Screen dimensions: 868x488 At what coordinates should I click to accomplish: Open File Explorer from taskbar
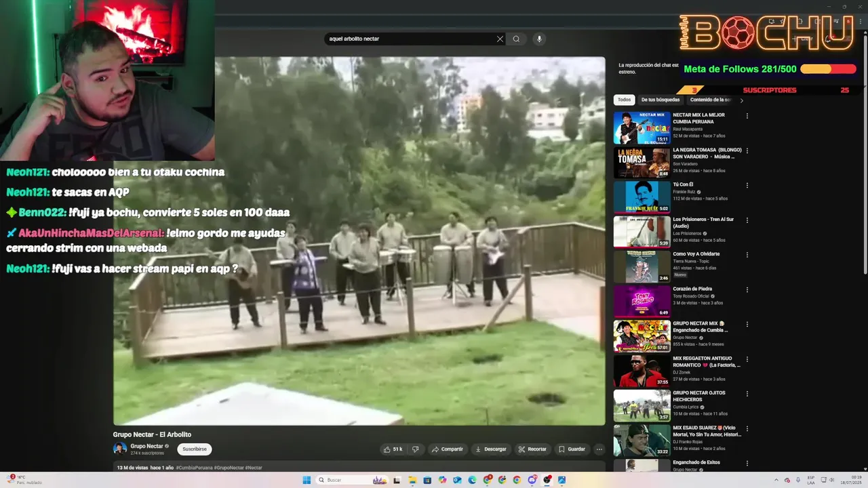tap(412, 480)
